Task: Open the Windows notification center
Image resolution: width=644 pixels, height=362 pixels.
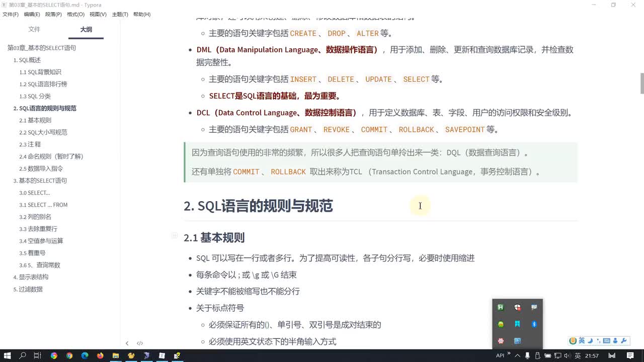Action: pyautogui.click(x=630, y=355)
